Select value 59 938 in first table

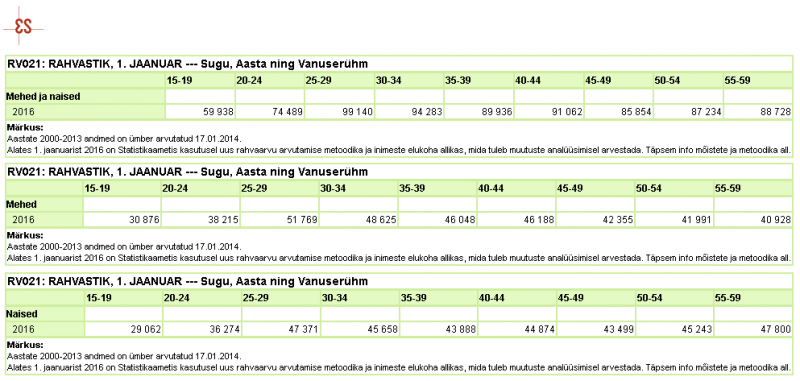(218, 112)
